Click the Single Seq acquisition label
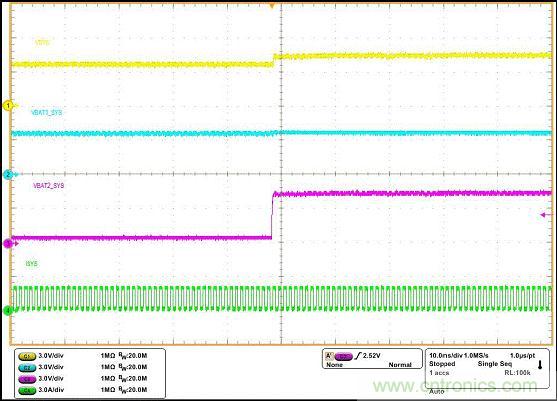 point(494,364)
